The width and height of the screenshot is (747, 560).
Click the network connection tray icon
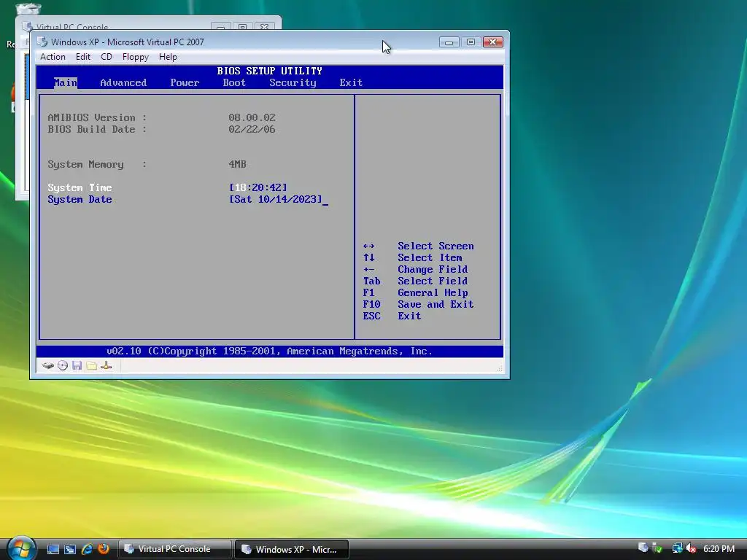677,548
